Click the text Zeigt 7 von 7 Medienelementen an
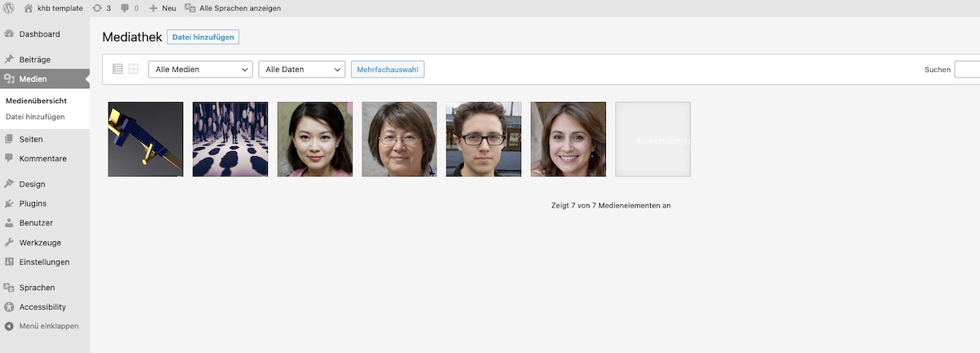This screenshot has height=353, width=980. 611,206
